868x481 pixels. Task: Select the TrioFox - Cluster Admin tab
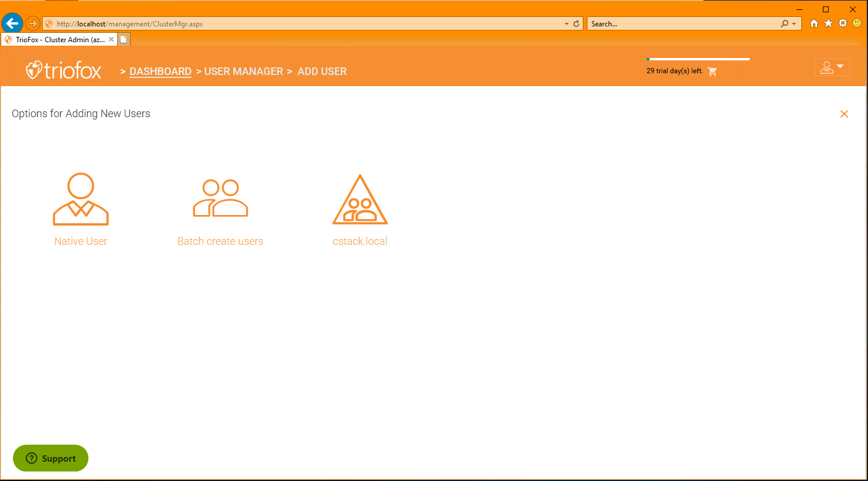(x=59, y=39)
